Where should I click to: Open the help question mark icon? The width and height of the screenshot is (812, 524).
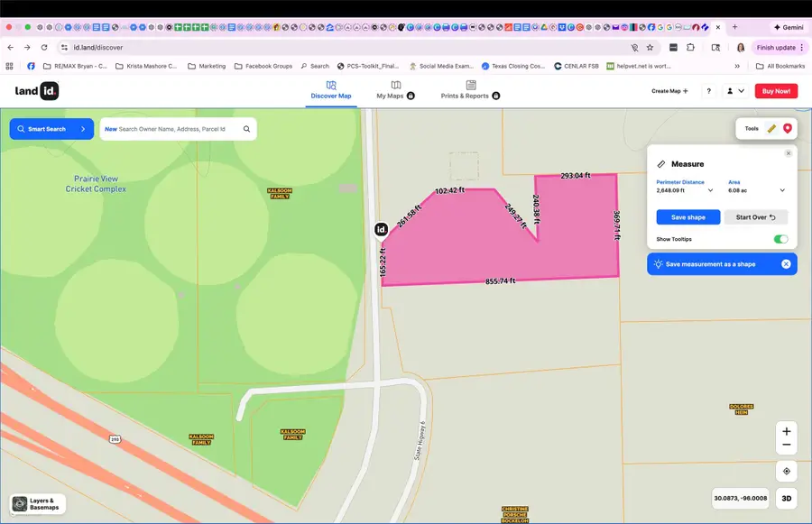[x=708, y=91]
